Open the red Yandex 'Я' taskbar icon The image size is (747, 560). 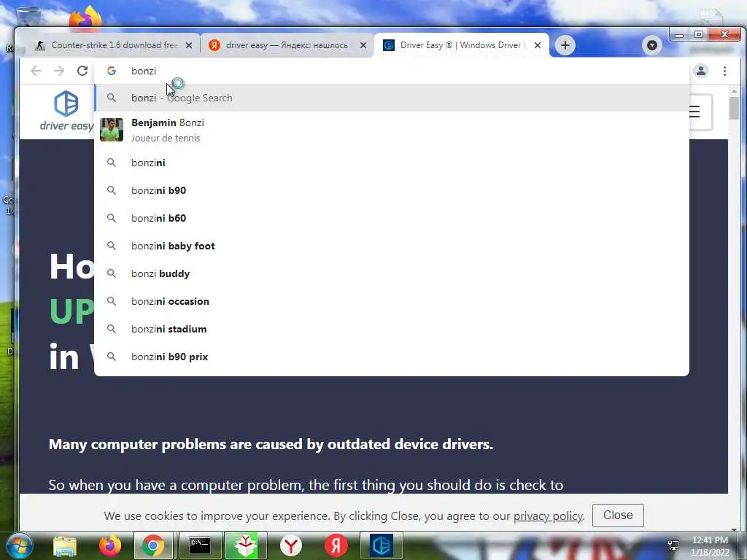pos(336,545)
